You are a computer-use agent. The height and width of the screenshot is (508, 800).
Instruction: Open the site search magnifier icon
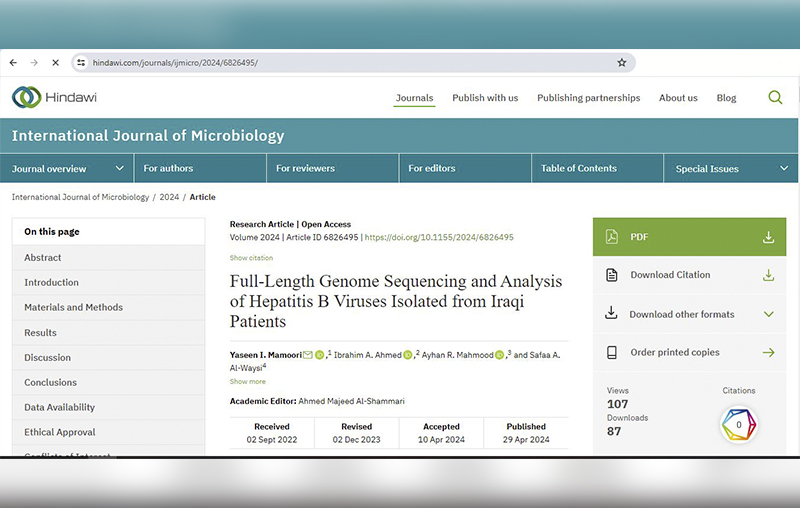pyautogui.click(x=775, y=97)
